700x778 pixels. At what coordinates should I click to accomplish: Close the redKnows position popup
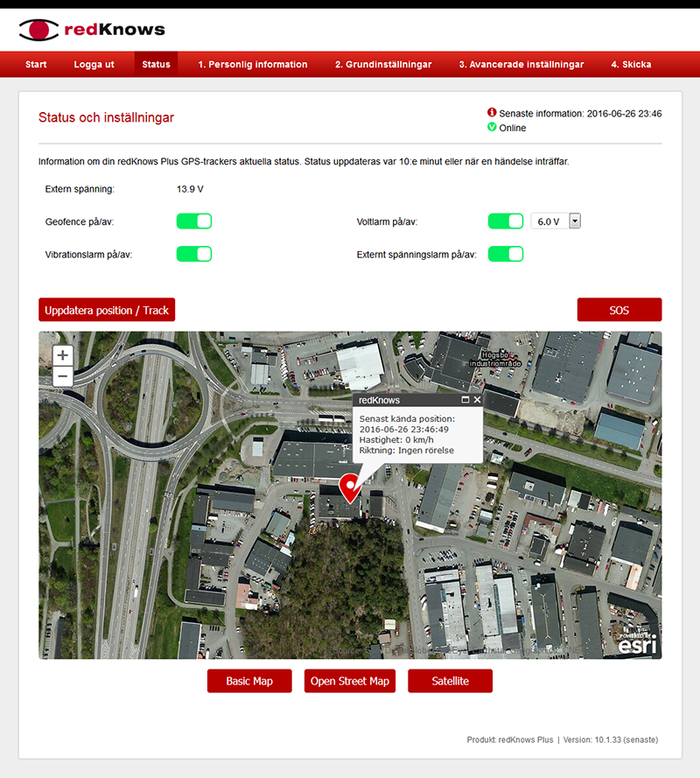(477, 400)
